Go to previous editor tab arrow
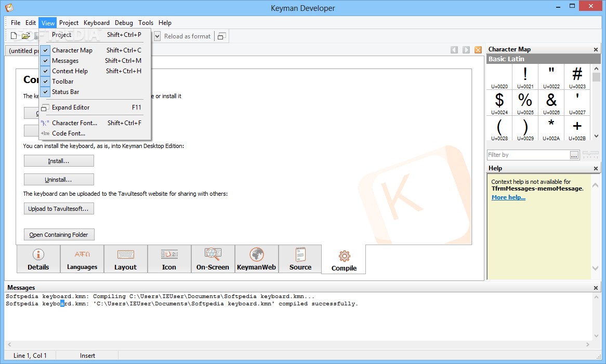606x364 pixels. coord(454,50)
